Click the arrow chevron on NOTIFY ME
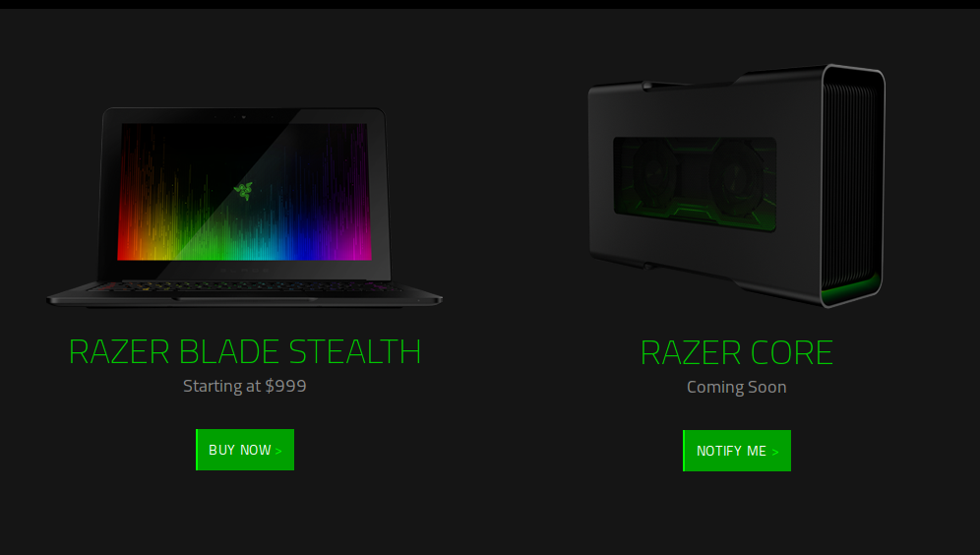This screenshot has height=555, width=980. (775, 452)
